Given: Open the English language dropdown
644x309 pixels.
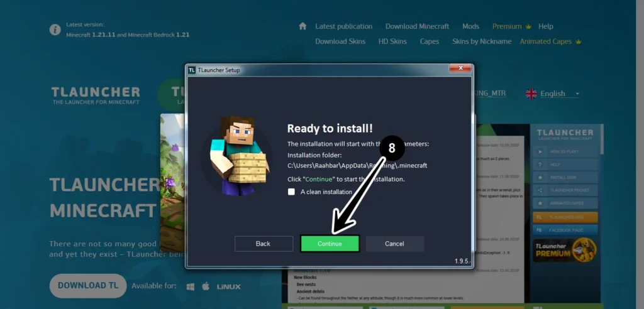Looking at the screenshot, I should (559, 94).
